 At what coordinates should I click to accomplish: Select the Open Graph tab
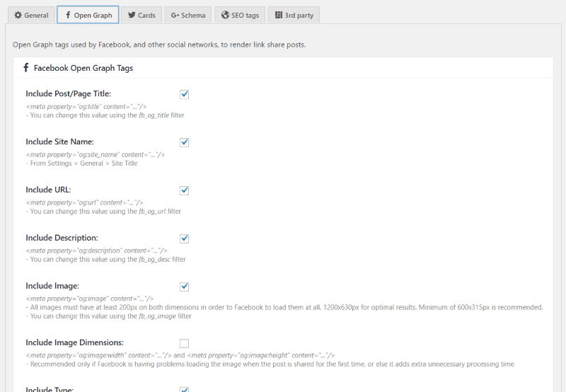coord(88,15)
